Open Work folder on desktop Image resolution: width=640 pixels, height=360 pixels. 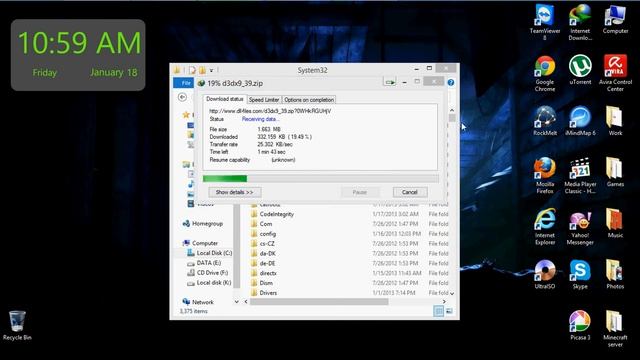coord(615,121)
